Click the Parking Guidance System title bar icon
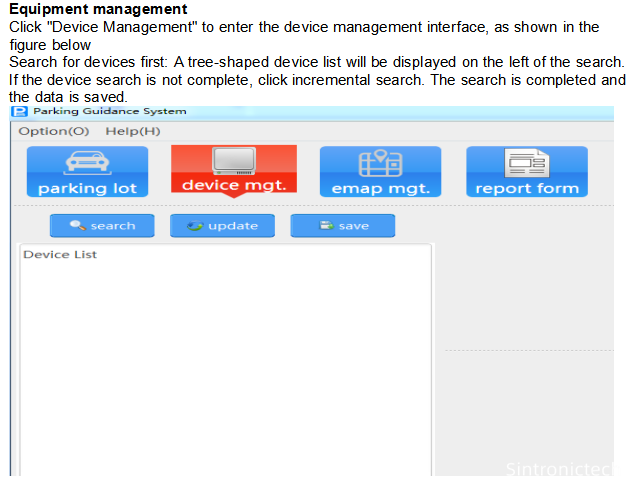Image resolution: width=639 pixels, height=491 pixels. [20, 111]
